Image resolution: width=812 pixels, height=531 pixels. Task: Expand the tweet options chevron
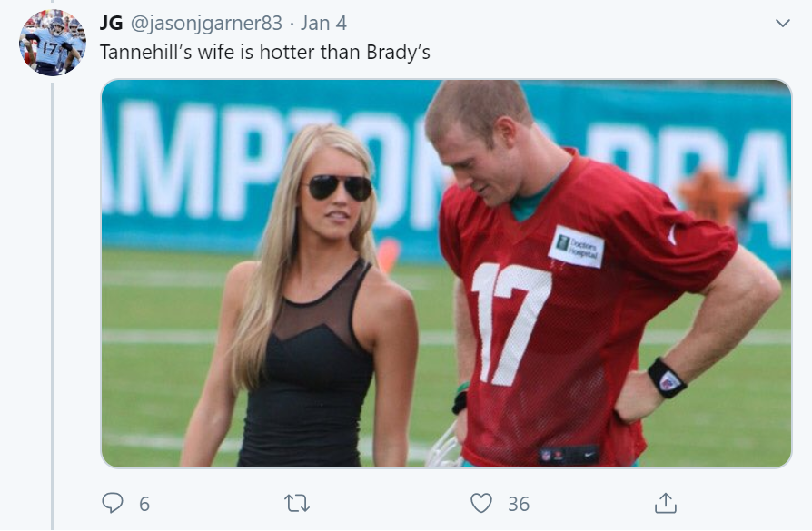(783, 23)
